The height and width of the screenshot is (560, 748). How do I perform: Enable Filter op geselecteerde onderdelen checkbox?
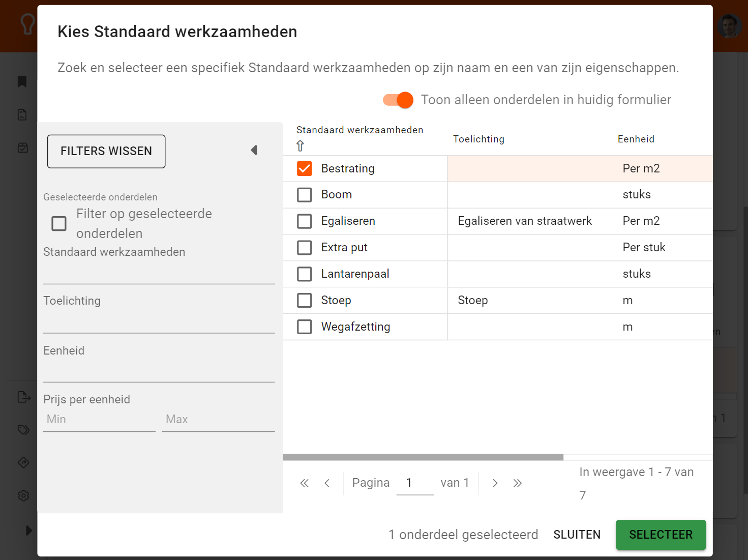coord(59,223)
